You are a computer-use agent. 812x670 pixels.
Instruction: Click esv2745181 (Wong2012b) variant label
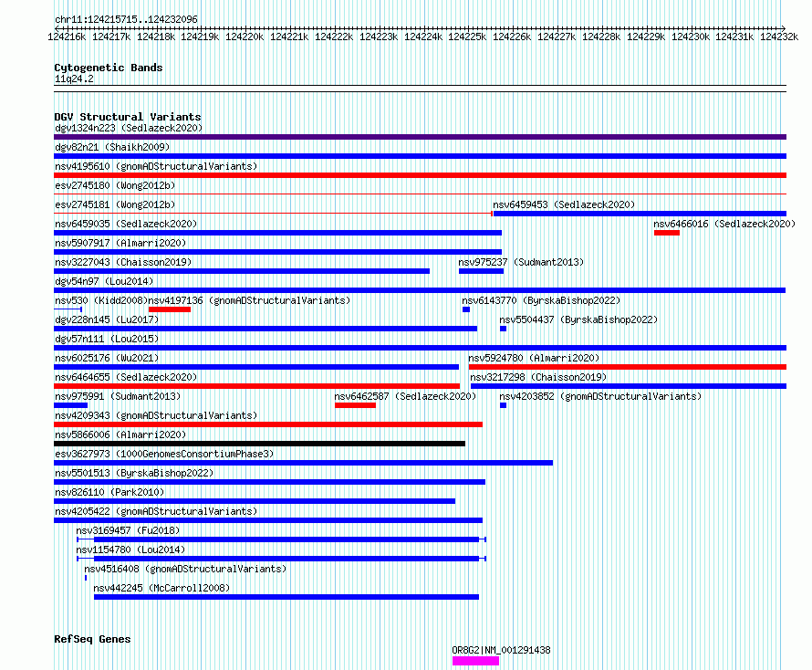click(x=115, y=204)
